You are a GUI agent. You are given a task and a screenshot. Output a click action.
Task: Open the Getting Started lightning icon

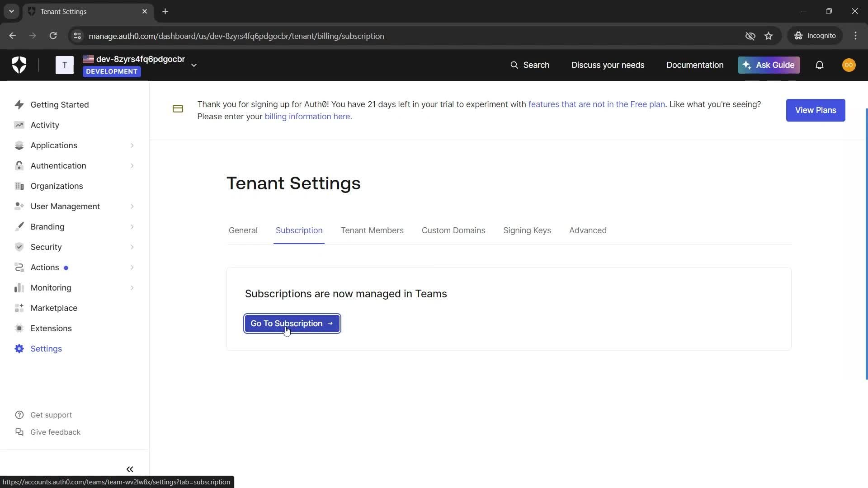pos(19,104)
